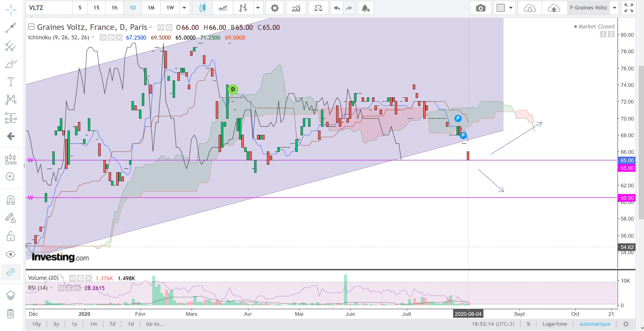Open the background color swatch in toolbar
This screenshot has width=644, height=331.
click(x=500, y=8)
